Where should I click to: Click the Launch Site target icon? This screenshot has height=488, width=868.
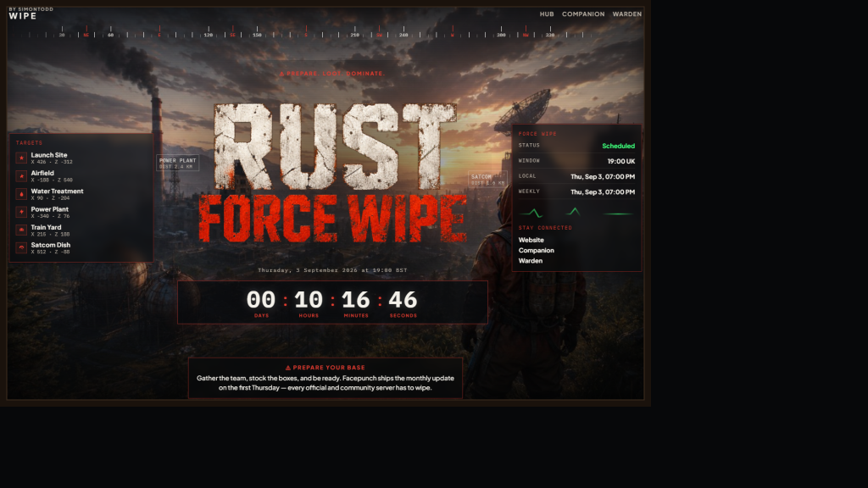[21, 158]
